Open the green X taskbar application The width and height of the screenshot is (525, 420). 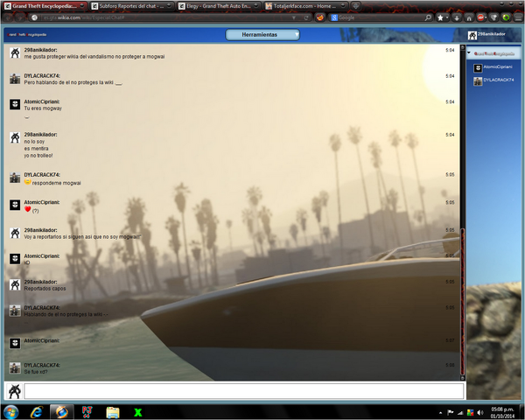coord(137,413)
